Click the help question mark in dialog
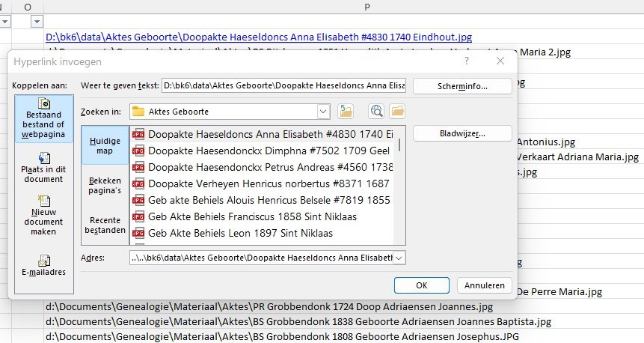644x343 pixels. coord(467,61)
